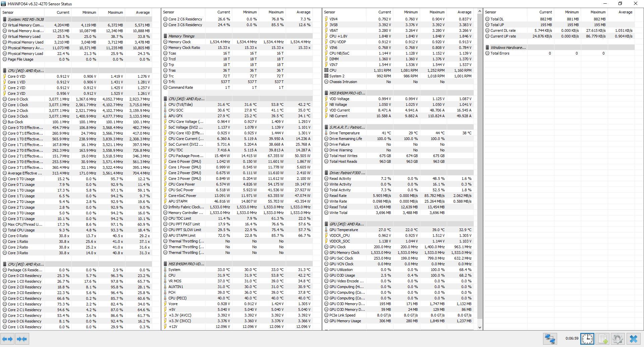Viewport: 644px width, 347px height.
Task: Select the Windows Hardware... section header
Action: 560,48
